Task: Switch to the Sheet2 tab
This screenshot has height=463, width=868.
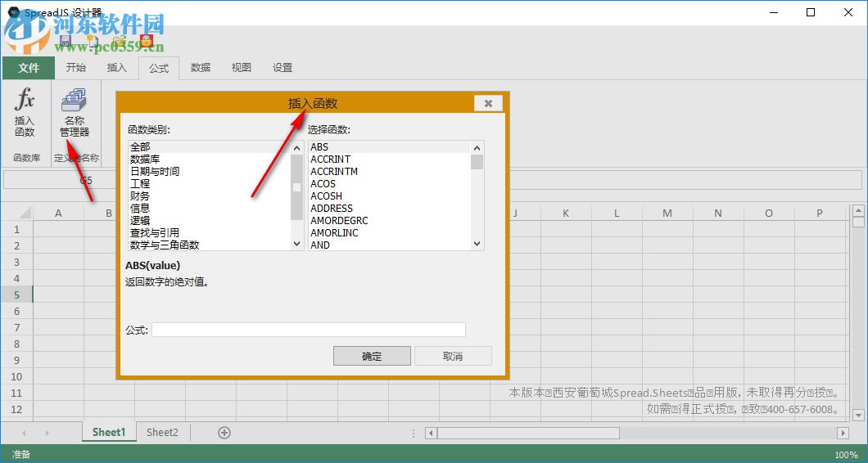Action: (x=162, y=432)
